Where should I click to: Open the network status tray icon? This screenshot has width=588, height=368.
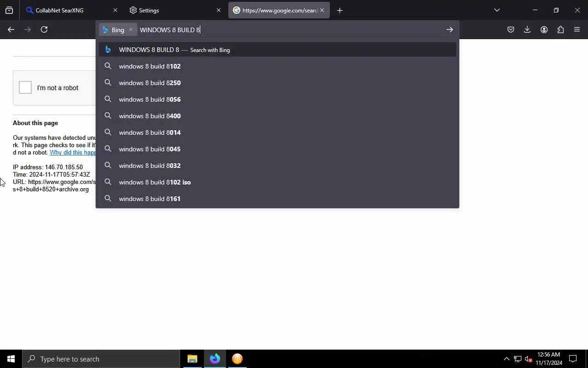[x=517, y=359]
